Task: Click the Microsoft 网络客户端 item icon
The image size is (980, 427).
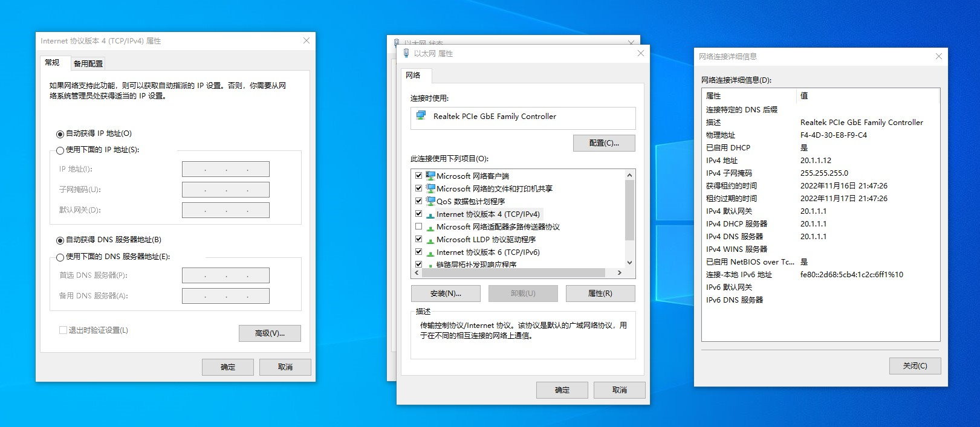Action: pos(430,176)
